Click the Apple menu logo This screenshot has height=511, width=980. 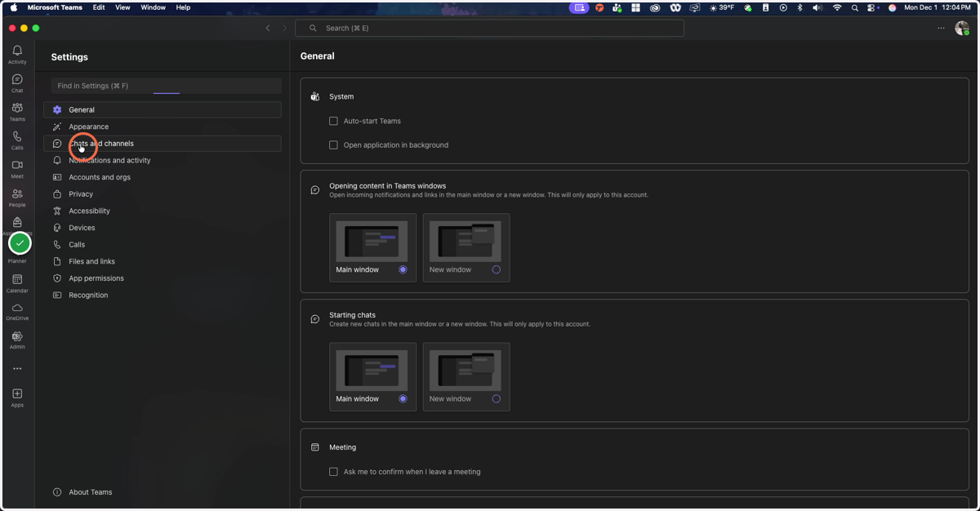pos(14,7)
